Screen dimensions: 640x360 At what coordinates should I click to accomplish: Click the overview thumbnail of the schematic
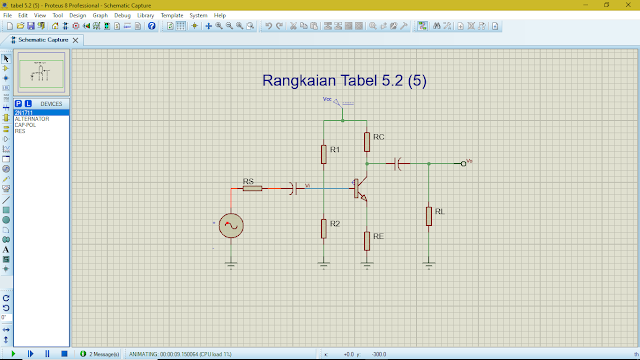tap(41, 73)
